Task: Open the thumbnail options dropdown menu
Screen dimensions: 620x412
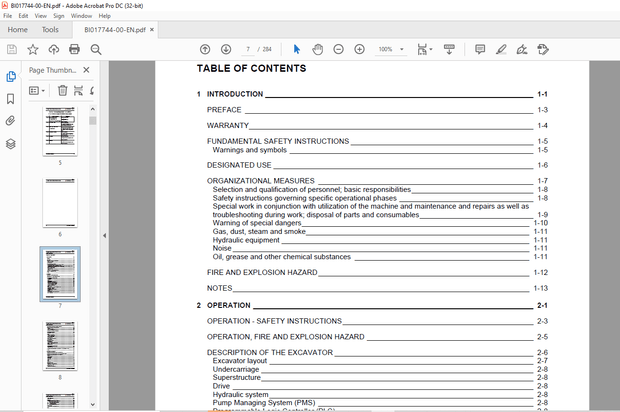Action: click(x=37, y=91)
